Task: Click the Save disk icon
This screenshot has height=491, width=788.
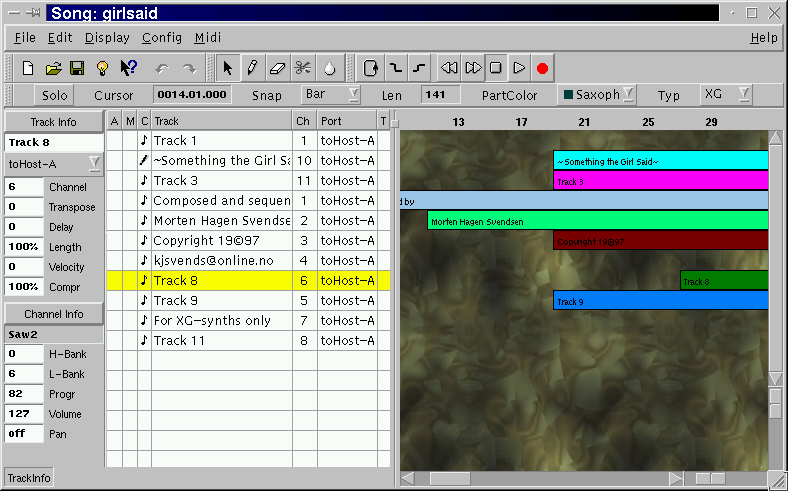Action: point(76,68)
